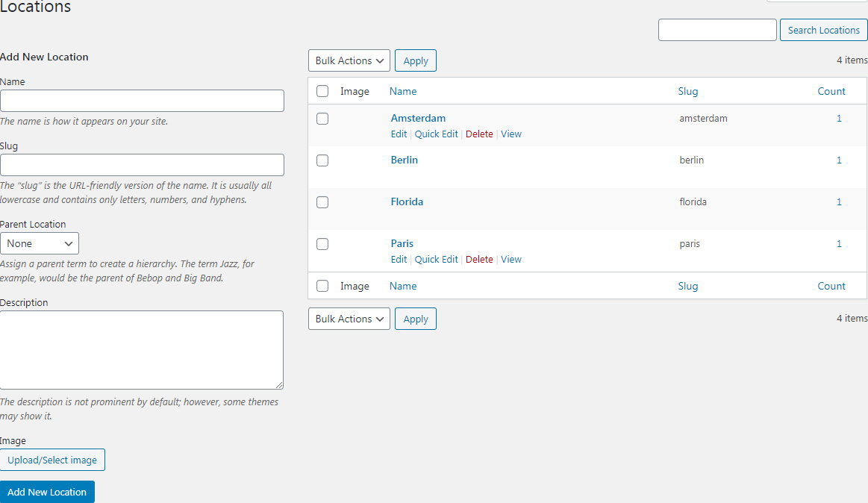The height and width of the screenshot is (503, 868).
Task: Click into the Description text area
Action: click(142, 349)
